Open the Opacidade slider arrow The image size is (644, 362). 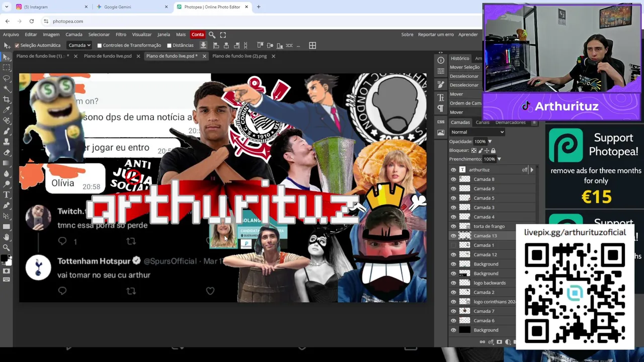coord(490,142)
